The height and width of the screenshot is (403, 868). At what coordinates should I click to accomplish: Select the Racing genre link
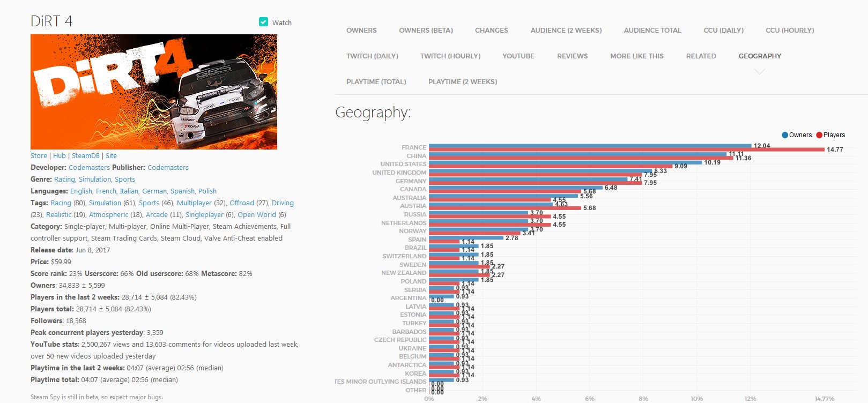(x=64, y=180)
